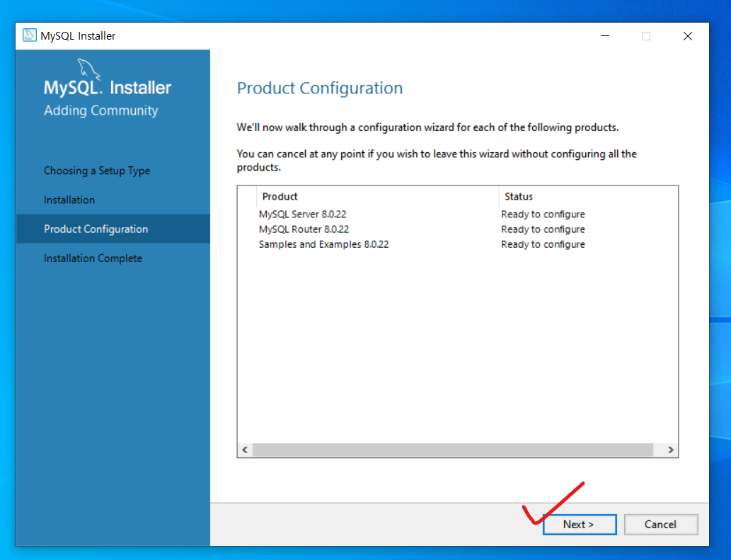Click MySQL Server's Ready to configure status
This screenshot has height=560, width=731.
tap(543, 214)
